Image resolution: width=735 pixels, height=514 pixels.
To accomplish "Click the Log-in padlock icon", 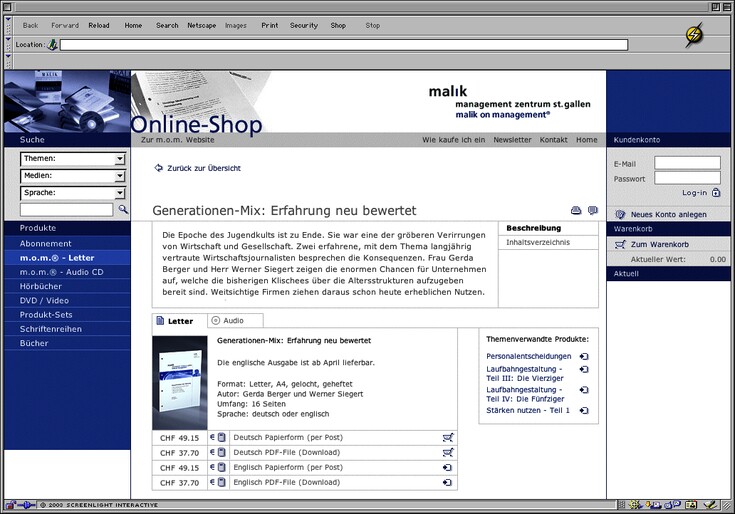I will 716,193.
